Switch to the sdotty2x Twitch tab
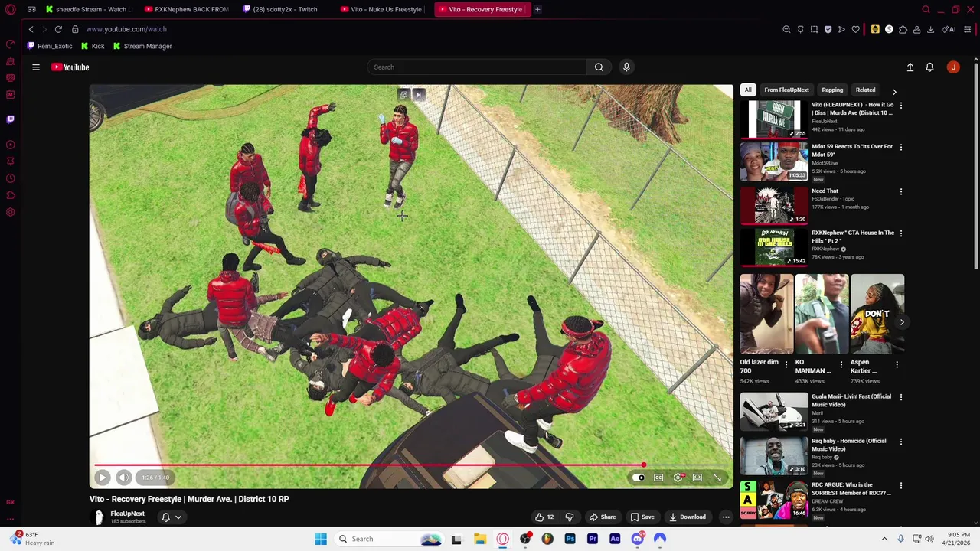 280,9
